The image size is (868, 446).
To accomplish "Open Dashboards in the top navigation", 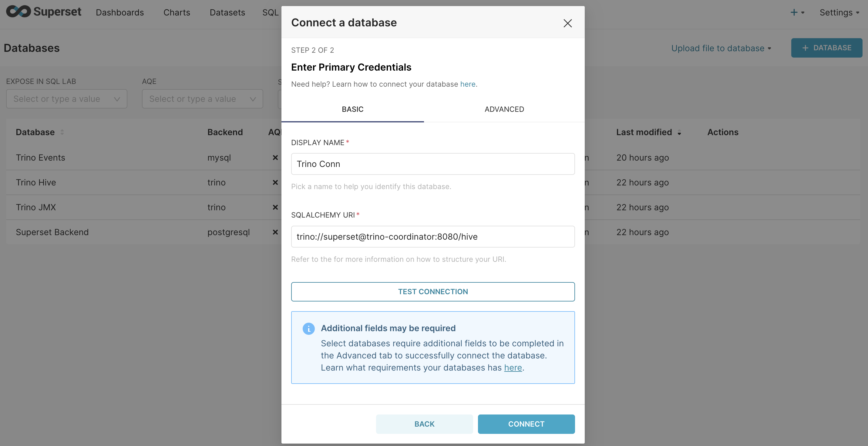I will [119, 12].
